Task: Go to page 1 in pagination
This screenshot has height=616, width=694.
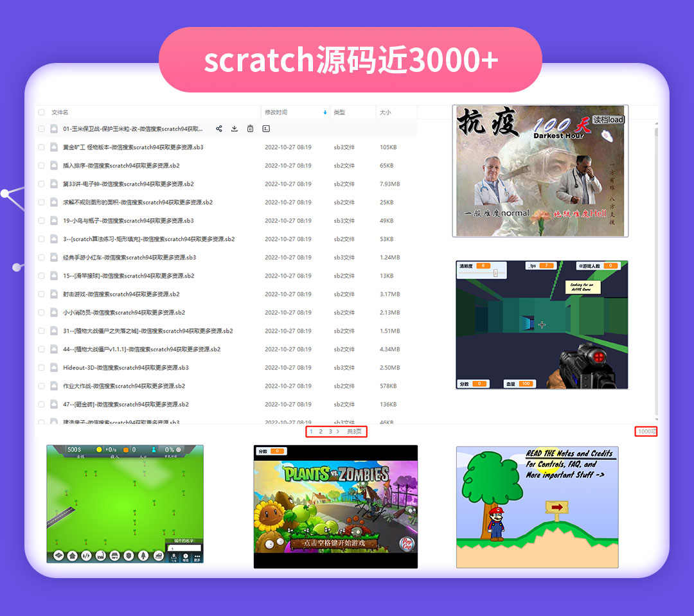Action: pos(311,432)
